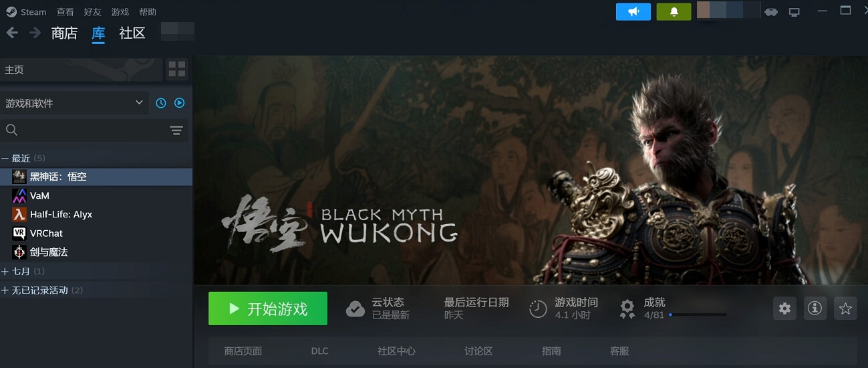Open the 查看 menu

pos(65,12)
